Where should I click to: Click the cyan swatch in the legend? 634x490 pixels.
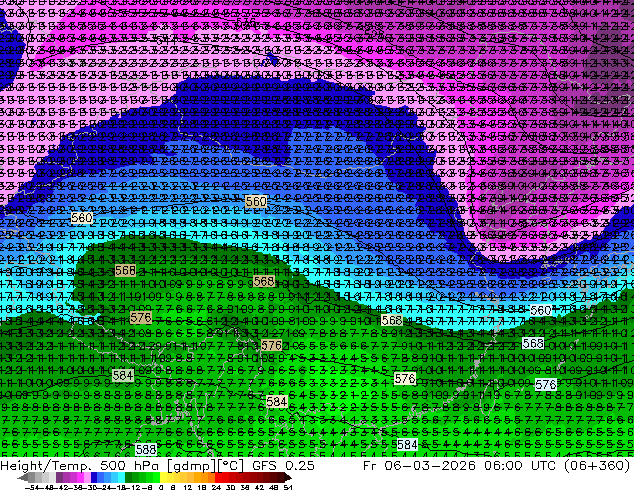point(121,478)
